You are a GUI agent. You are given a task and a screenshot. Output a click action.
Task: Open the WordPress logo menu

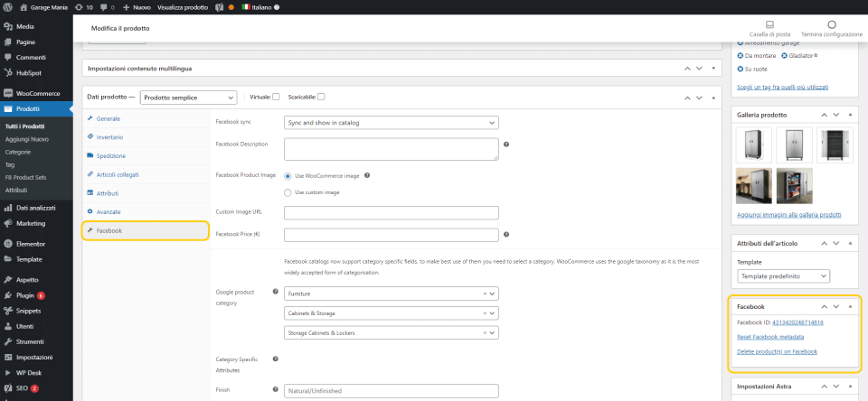point(8,8)
